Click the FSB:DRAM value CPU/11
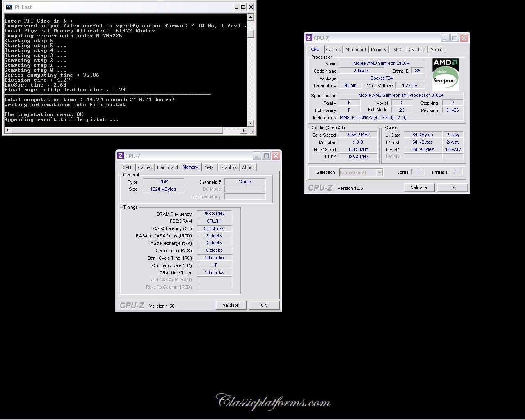 click(x=214, y=221)
